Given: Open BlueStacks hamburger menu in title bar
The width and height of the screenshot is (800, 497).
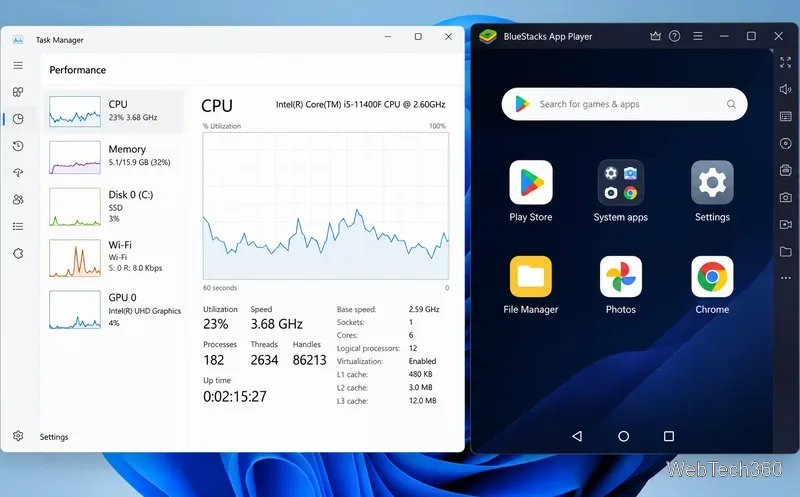Looking at the screenshot, I should pos(698,36).
